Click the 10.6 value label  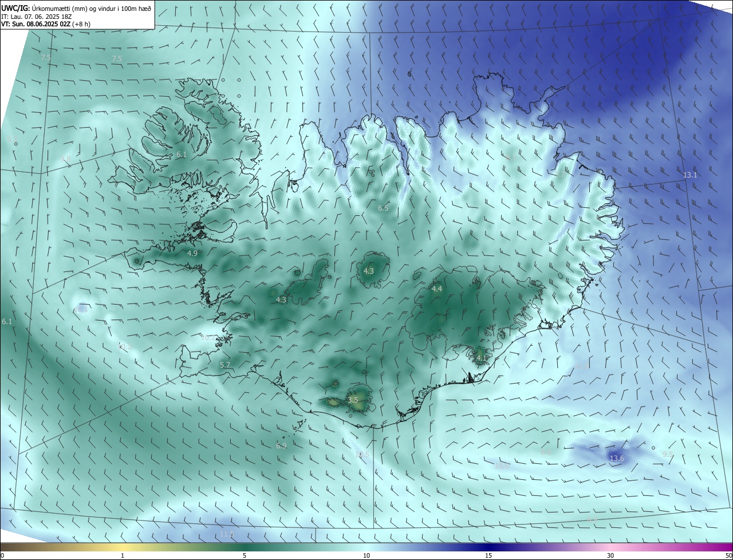[502, 466]
